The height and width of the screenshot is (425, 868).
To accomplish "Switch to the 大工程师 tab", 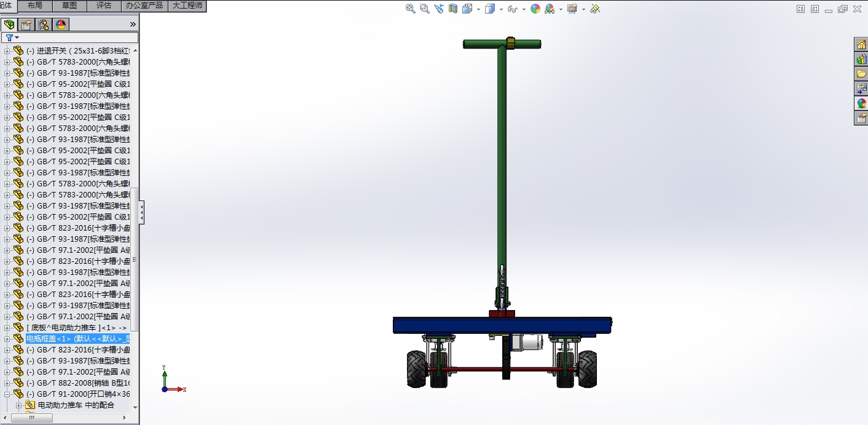I will (x=187, y=6).
